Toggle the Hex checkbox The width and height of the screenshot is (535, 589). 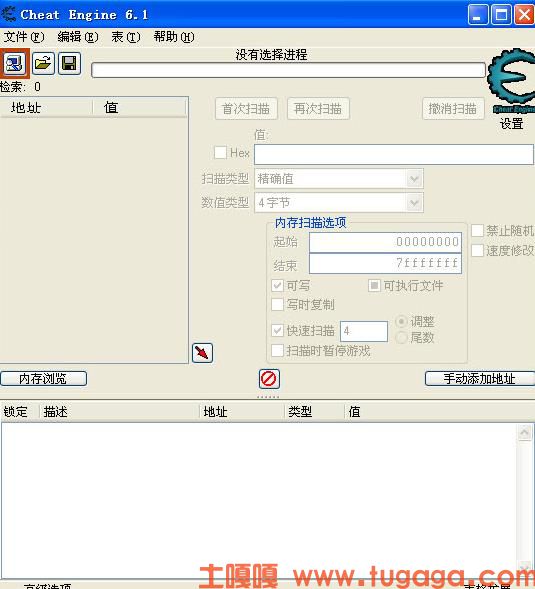click(x=220, y=153)
